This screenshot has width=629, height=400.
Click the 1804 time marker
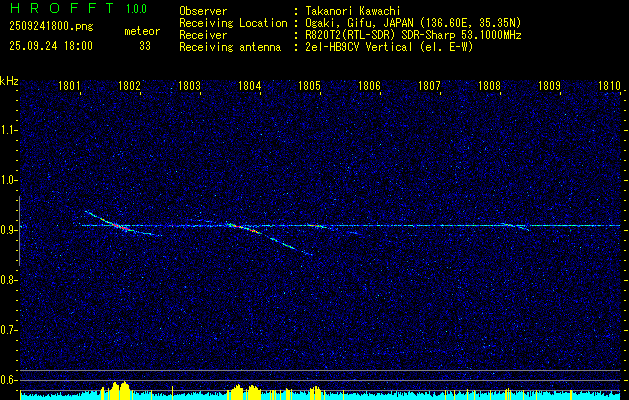250,86
